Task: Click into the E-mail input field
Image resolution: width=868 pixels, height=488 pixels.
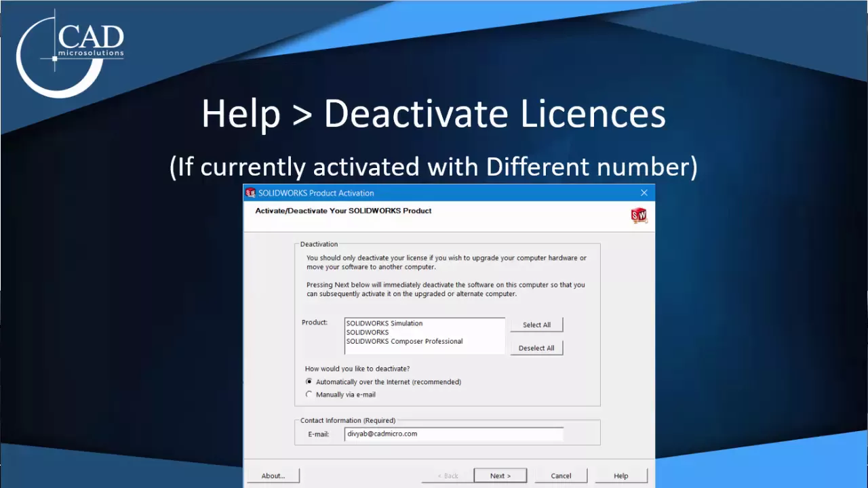Action: (454, 434)
